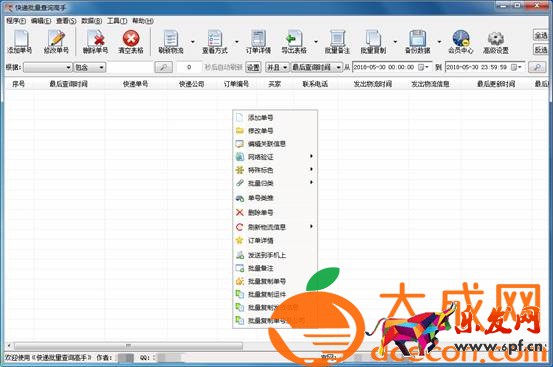Click the 序号 column header
The width and height of the screenshot is (553, 367).
point(18,84)
